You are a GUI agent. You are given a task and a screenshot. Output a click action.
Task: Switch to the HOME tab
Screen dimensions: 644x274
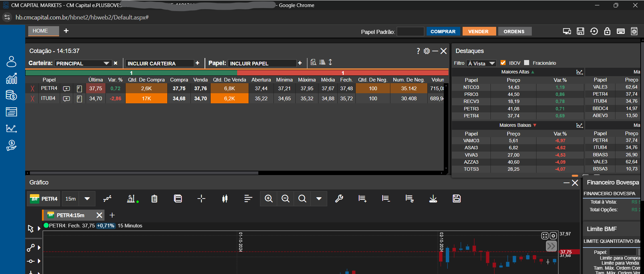(43, 31)
